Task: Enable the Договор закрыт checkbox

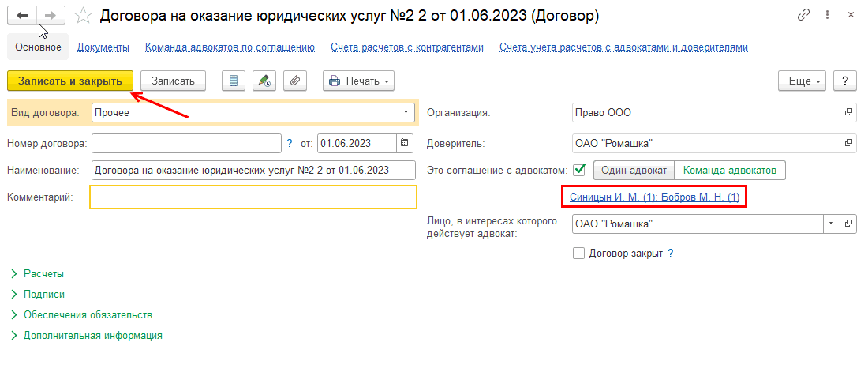Action: (x=578, y=254)
